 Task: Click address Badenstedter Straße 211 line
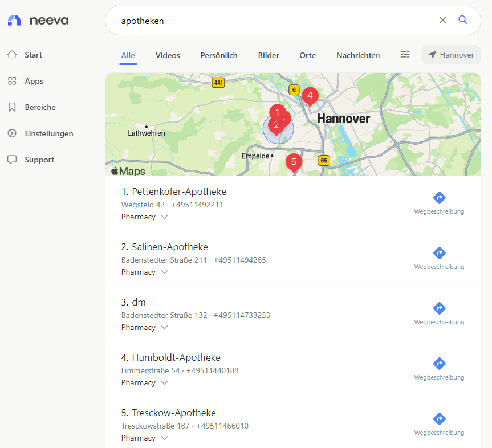click(193, 260)
